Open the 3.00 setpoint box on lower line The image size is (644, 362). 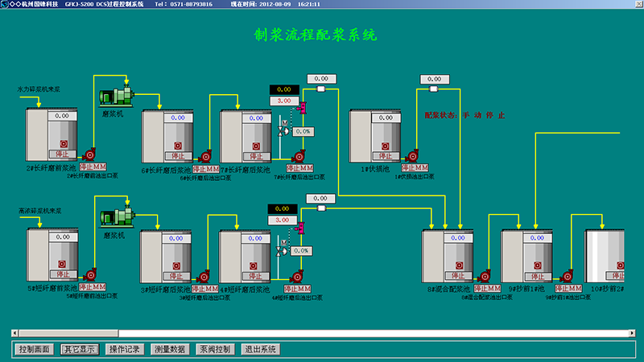(x=283, y=220)
